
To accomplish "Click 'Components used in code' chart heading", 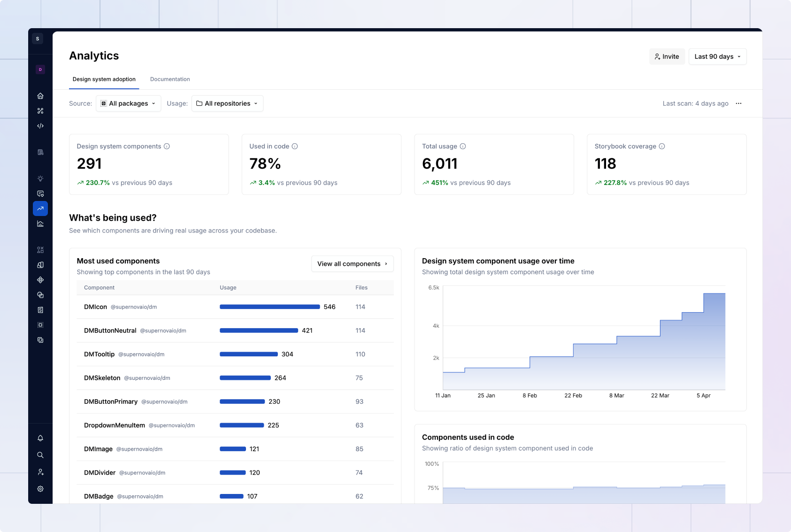I will click(x=468, y=437).
